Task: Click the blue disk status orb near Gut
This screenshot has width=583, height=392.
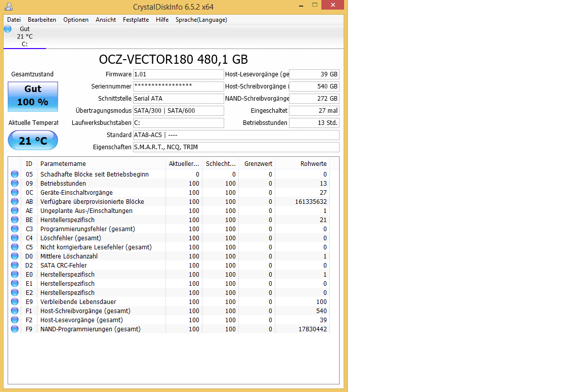Action: 8,29
